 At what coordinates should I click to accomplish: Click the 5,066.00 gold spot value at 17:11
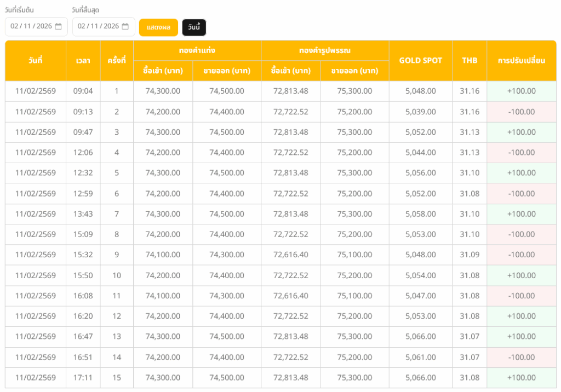(421, 378)
